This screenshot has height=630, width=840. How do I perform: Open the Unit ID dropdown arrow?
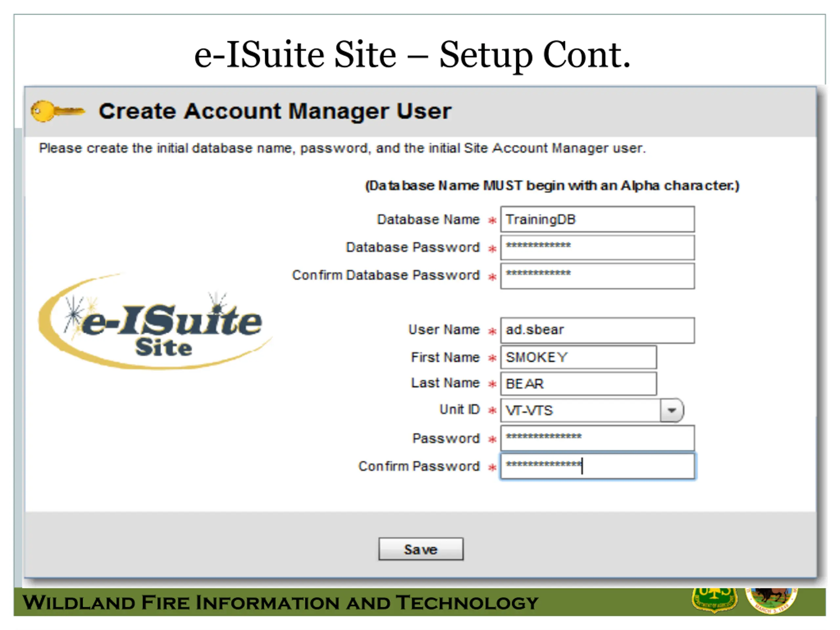click(671, 410)
